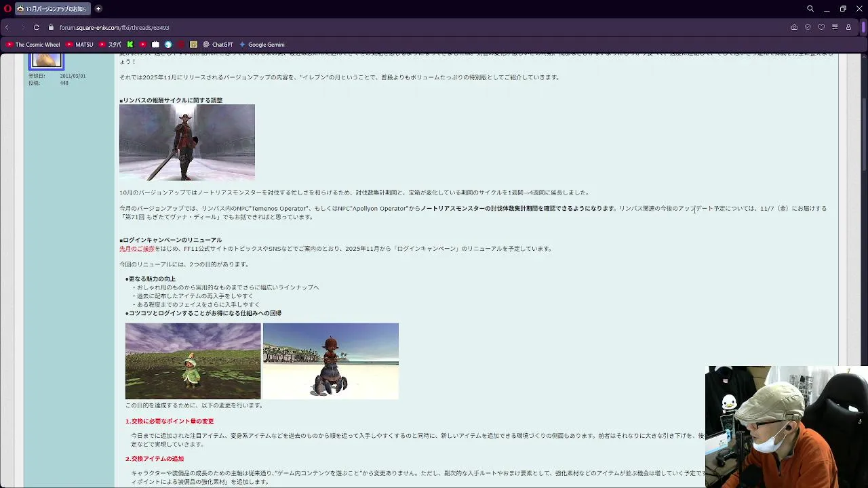The image size is (868, 488).
Task: Open the Opera account profile icon
Action: point(848,28)
